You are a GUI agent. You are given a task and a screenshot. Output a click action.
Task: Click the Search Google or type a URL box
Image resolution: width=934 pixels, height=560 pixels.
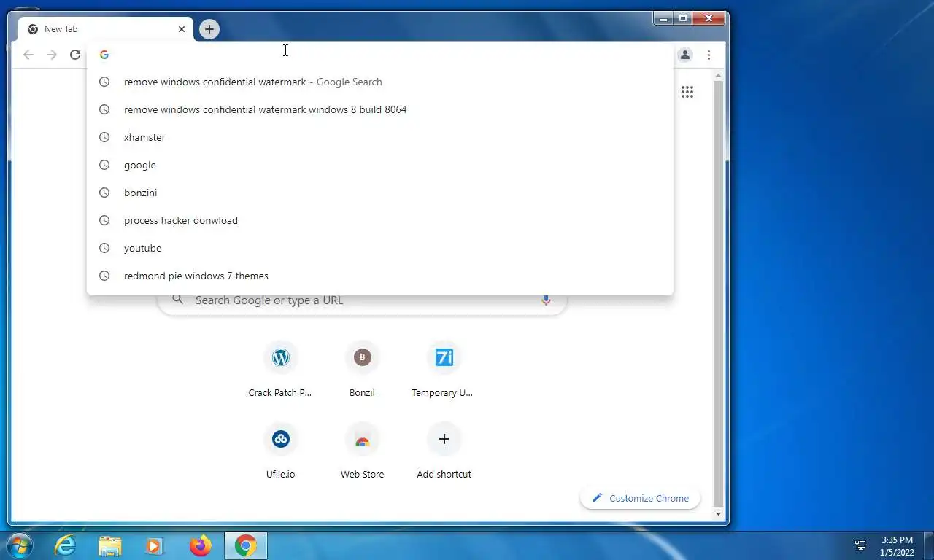pyautogui.click(x=363, y=300)
